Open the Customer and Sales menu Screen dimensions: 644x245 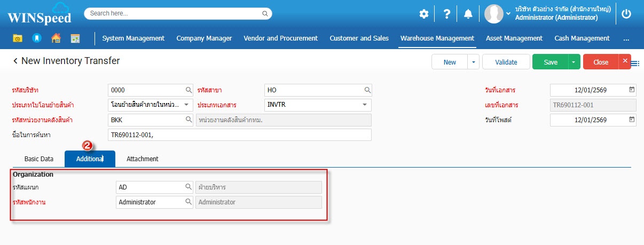pyautogui.click(x=359, y=38)
